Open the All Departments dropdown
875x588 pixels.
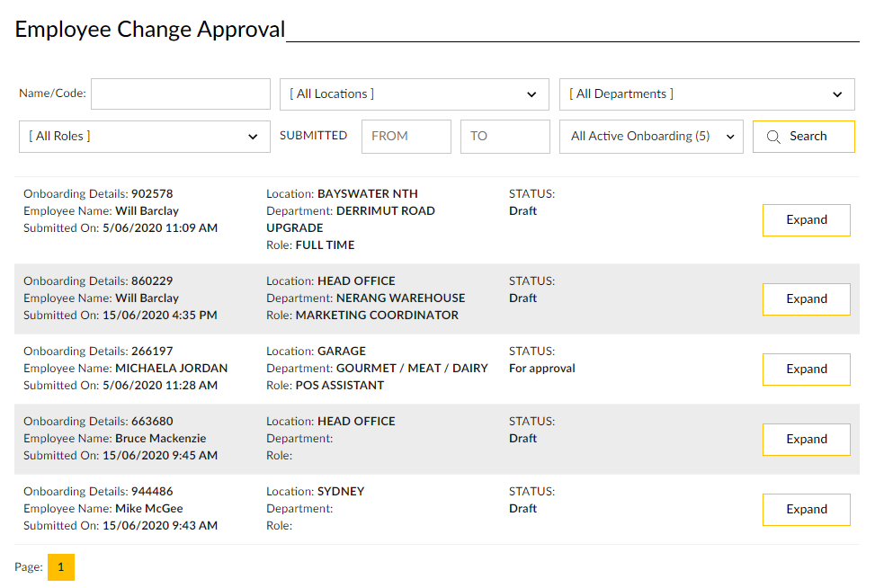pyautogui.click(x=706, y=94)
